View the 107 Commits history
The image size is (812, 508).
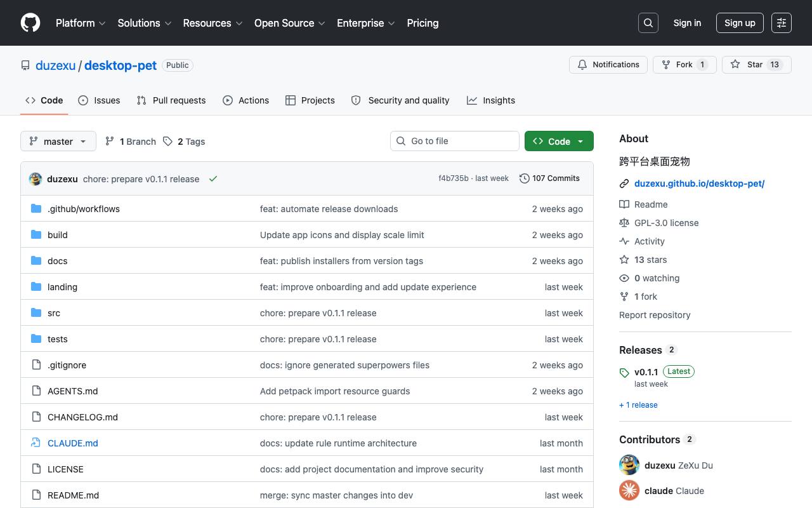549,178
